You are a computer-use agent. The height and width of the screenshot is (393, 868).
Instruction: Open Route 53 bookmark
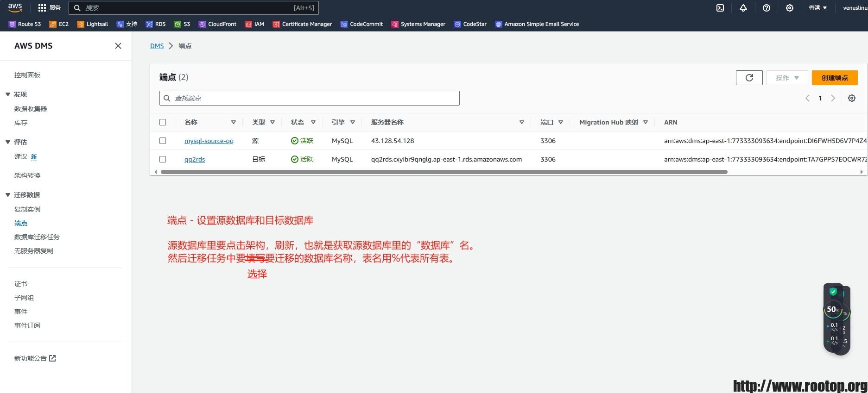tap(25, 24)
